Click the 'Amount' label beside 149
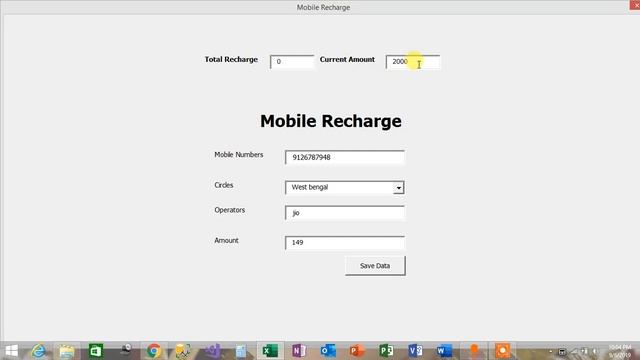Screen dimensions: 640x360 tap(226, 240)
